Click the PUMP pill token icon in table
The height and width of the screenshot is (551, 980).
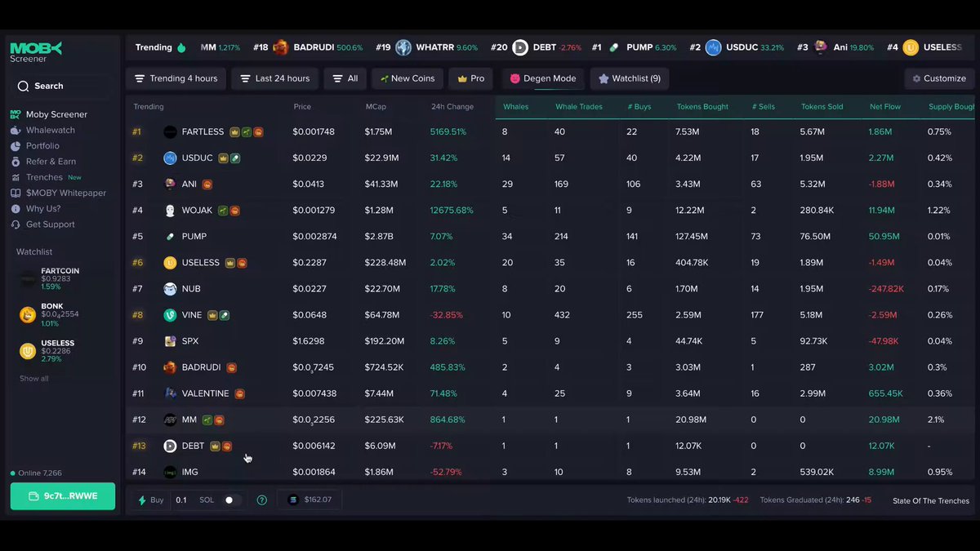coord(170,237)
